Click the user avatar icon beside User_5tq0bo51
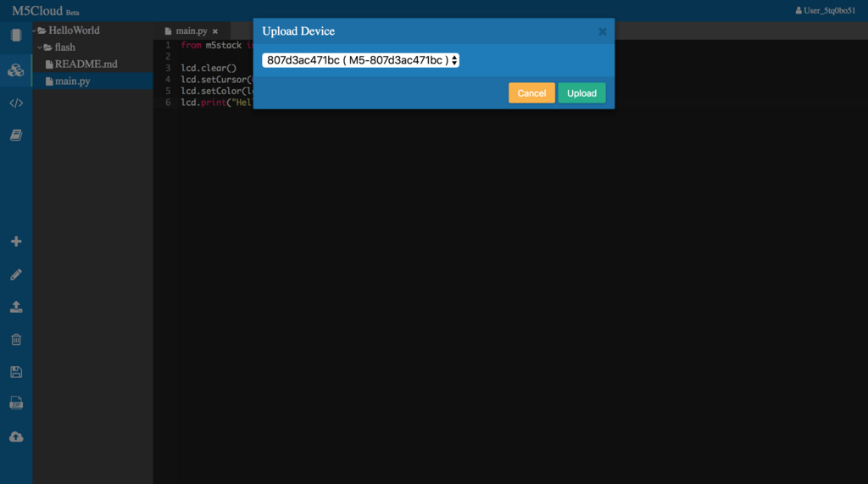 (798, 10)
